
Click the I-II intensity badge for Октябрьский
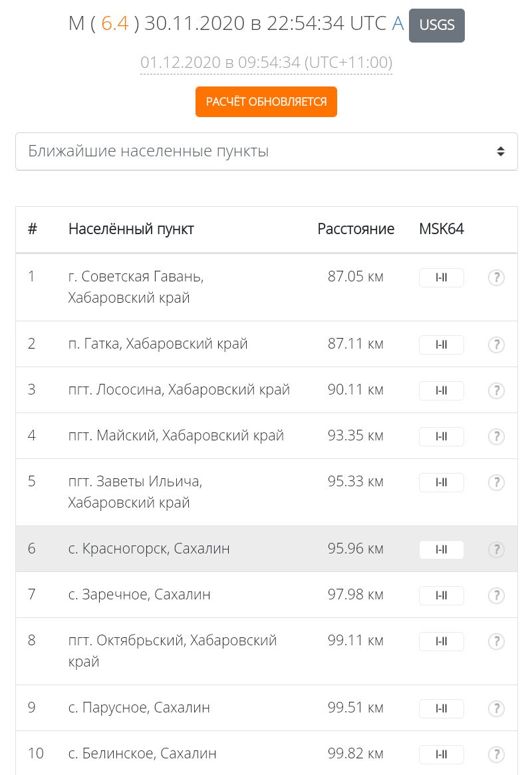441,641
